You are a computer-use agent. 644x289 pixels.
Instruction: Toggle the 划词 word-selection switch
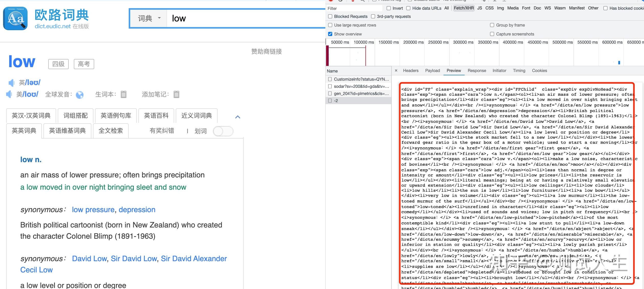tap(223, 131)
